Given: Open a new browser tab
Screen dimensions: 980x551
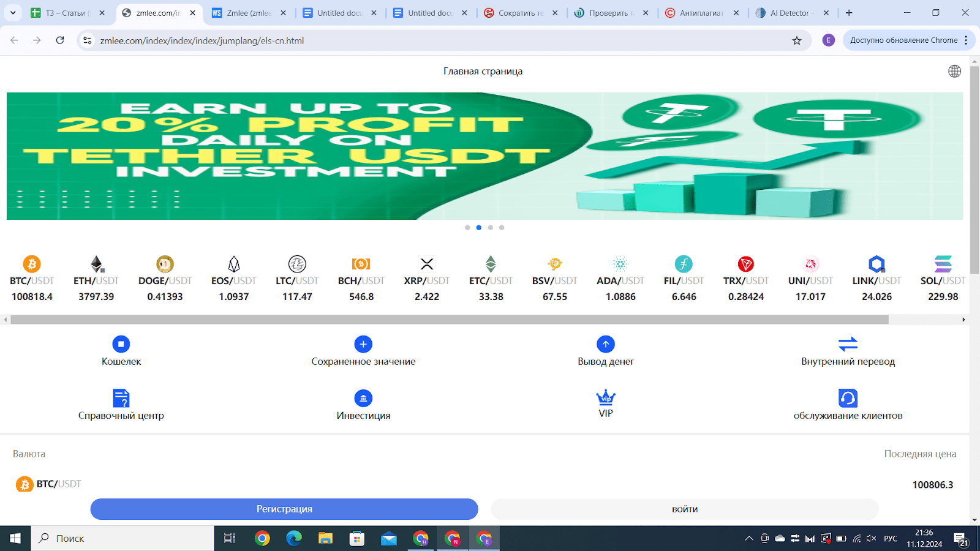Looking at the screenshot, I should (849, 13).
